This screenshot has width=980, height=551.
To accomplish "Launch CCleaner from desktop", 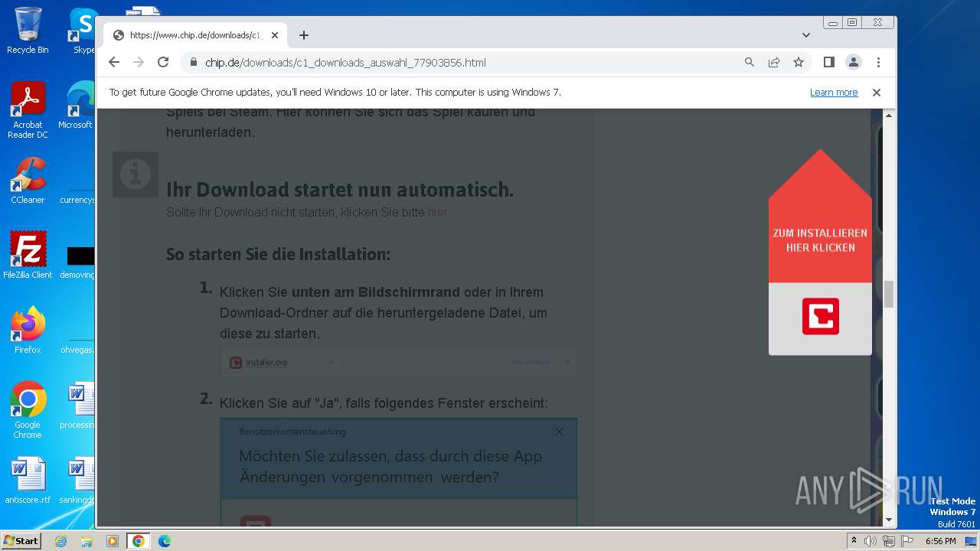I will coord(28,181).
